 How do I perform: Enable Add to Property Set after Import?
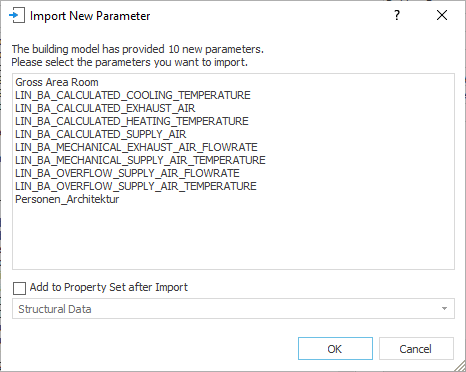(x=19, y=288)
